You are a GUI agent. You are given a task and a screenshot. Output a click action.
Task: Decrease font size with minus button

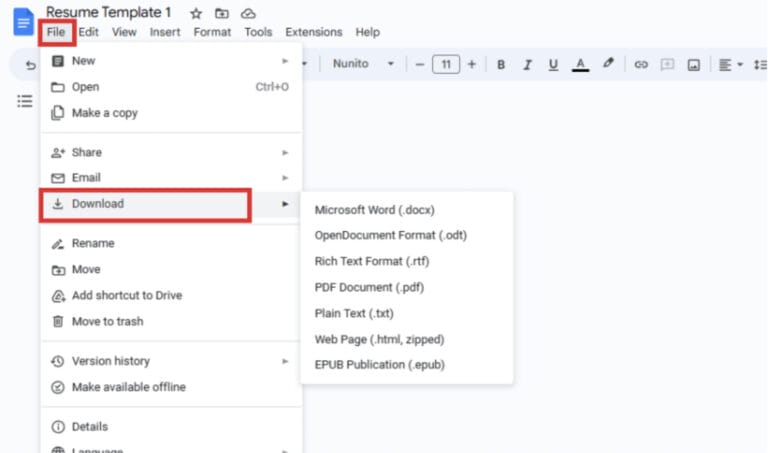(420, 64)
